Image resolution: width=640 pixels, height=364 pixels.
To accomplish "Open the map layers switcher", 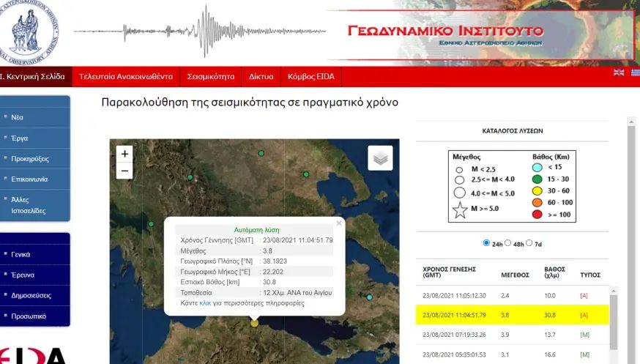I will point(380,158).
